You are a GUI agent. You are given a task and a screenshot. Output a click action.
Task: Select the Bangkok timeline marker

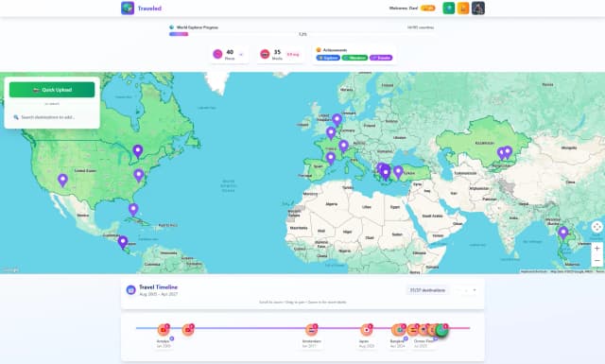pyautogui.click(x=398, y=330)
